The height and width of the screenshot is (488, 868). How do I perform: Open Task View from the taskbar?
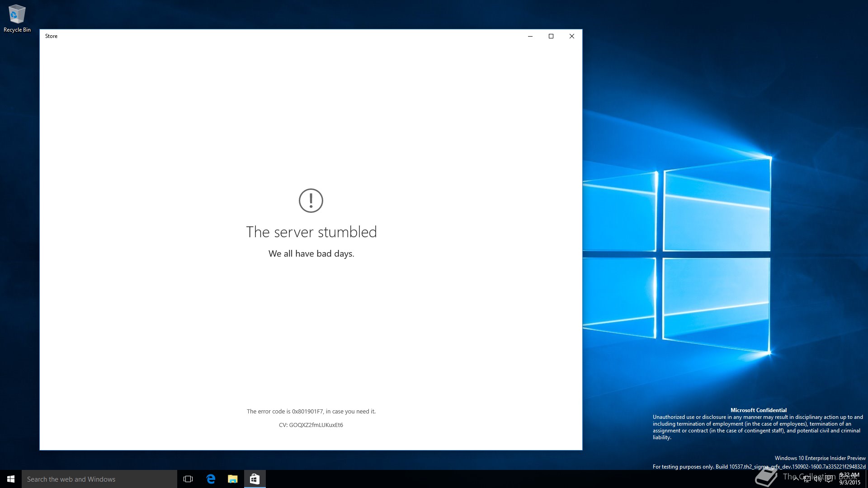(188, 479)
